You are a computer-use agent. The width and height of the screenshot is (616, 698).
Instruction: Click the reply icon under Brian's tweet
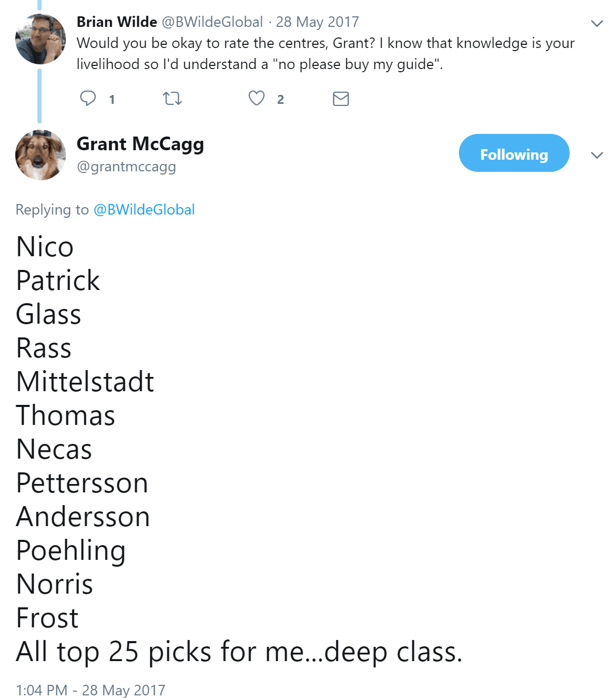pyautogui.click(x=88, y=99)
